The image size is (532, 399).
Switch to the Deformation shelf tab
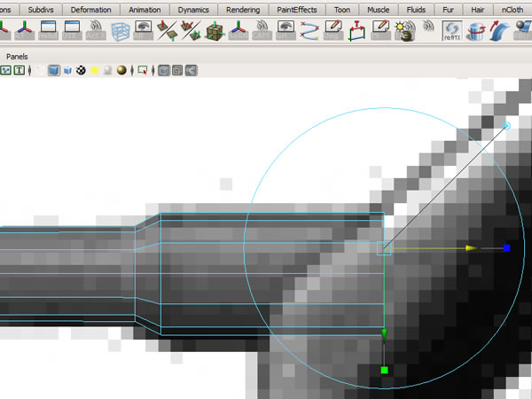[x=90, y=10]
